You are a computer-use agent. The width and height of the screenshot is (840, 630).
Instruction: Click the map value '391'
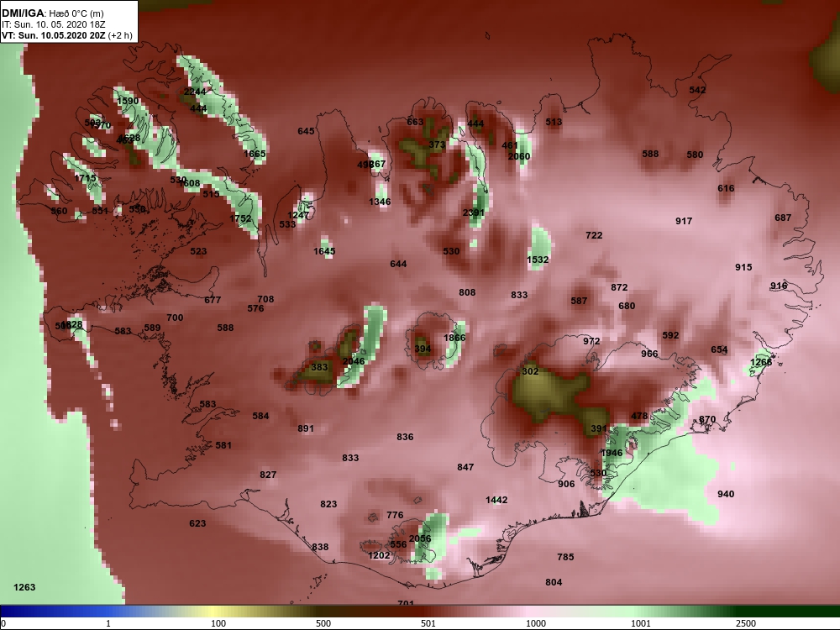[x=599, y=429]
